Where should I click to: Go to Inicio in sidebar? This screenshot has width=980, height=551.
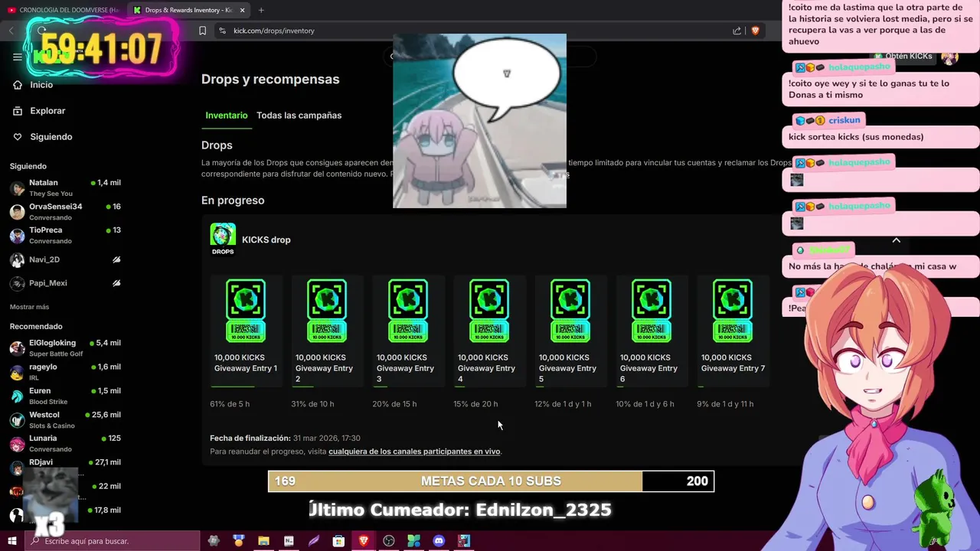pyautogui.click(x=34, y=85)
